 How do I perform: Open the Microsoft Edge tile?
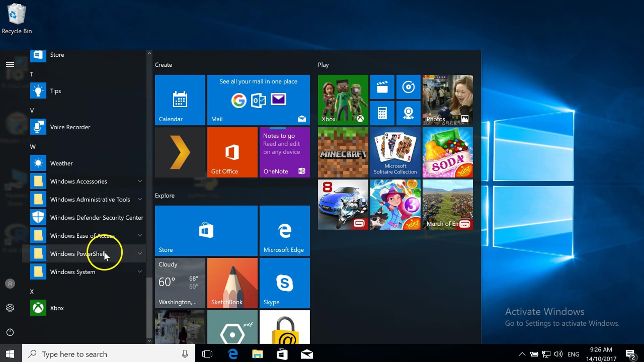(x=284, y=231)
